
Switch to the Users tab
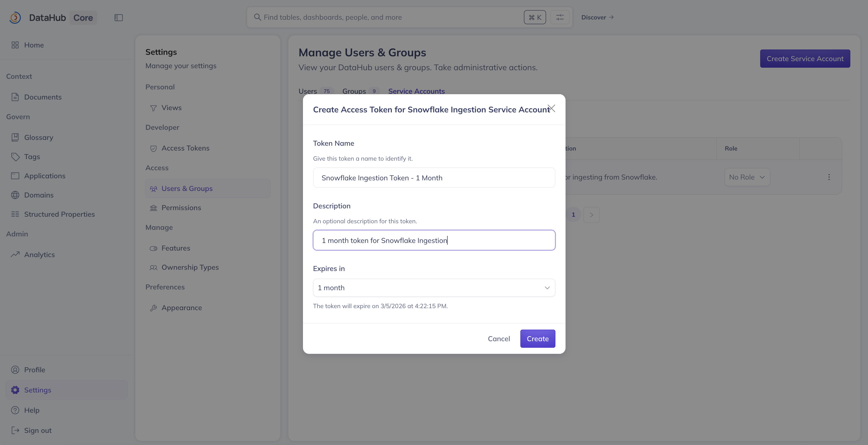point(308,91)
